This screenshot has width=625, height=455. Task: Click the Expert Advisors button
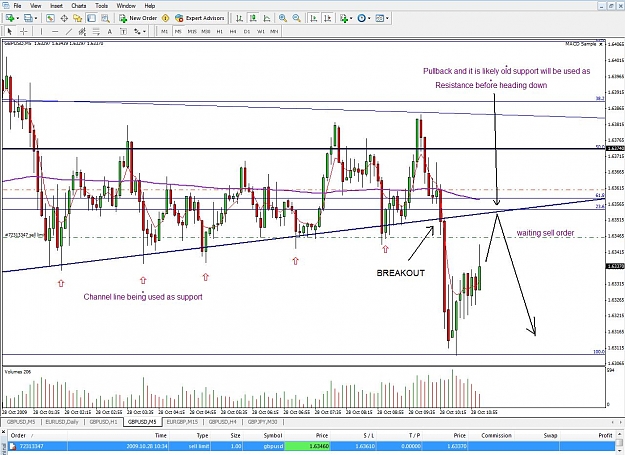[200, 18]
